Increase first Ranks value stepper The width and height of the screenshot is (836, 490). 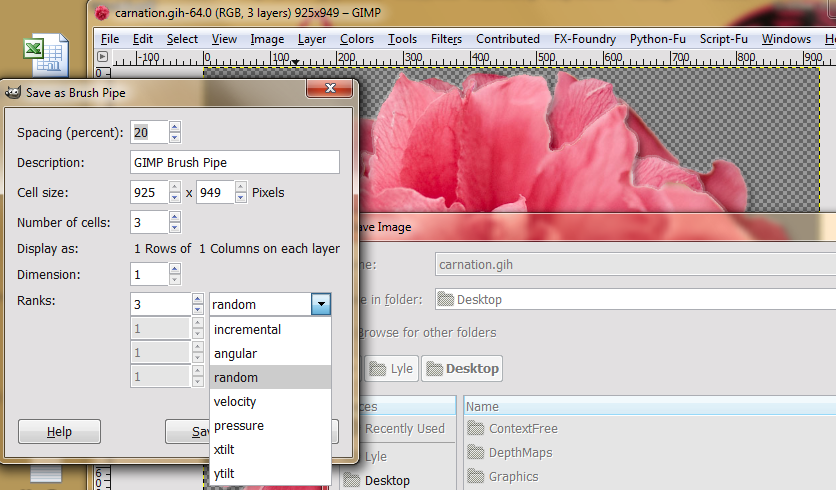pyautogui.click(x=198, y=299)
